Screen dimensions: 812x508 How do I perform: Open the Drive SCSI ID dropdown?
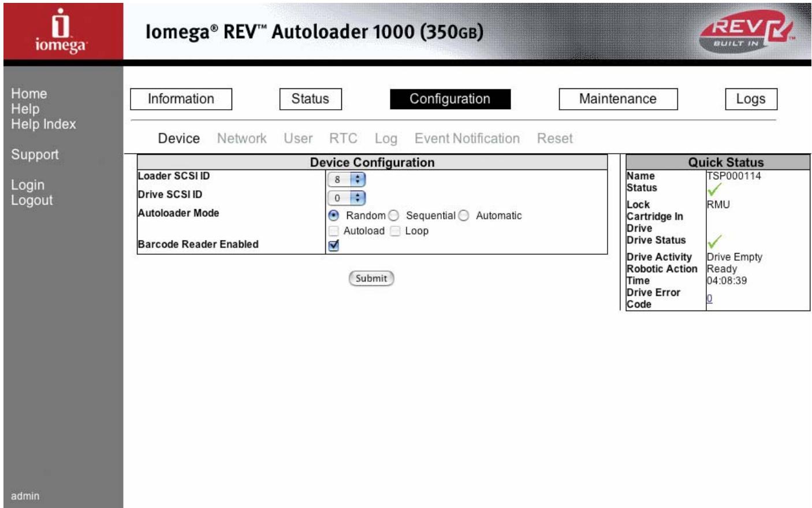pyautogui.click(x=347, y=198)
